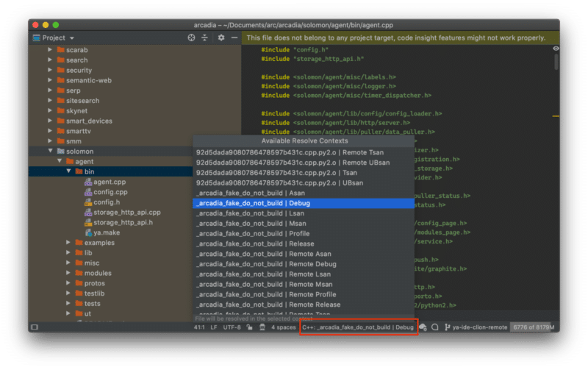This screenshot has width=588, height=370.
Task: Click the eye inspection icon in editor corner
Action: [555, 49]
